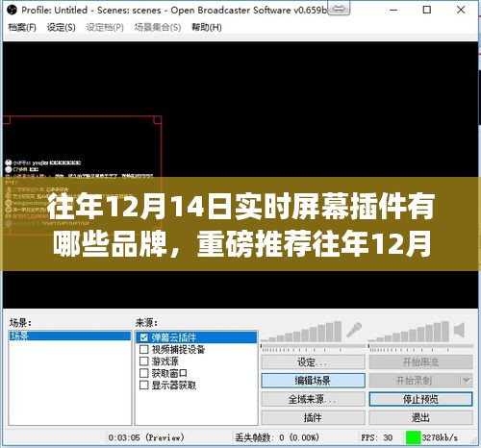Enable the 游戏源 source checkbox
The height and width of the screenshot is (448, 481).
144,361
